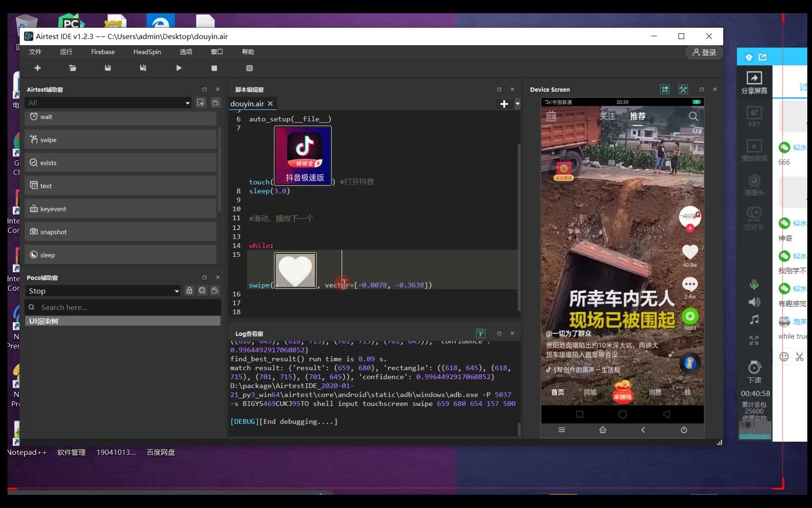Click 分享屏幕 in the meeting sidebar
This screenshot has width=812, height=508.
coord(754,83)
